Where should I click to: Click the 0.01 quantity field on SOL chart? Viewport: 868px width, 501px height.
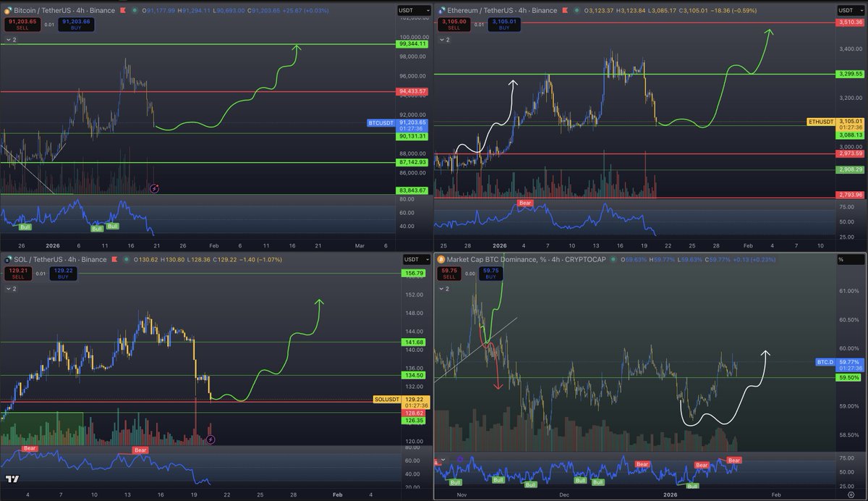click(41, 274)
